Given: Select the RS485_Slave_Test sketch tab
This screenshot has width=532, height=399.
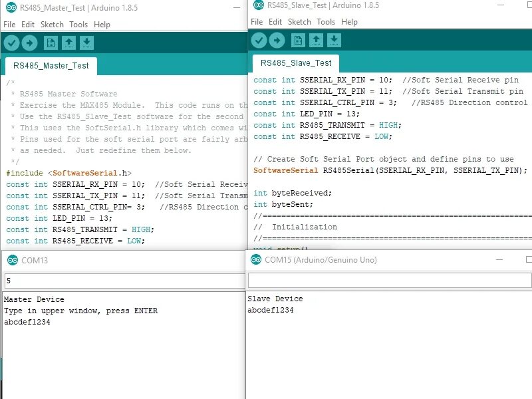Looking at the screenshot, I should [296, 63].
